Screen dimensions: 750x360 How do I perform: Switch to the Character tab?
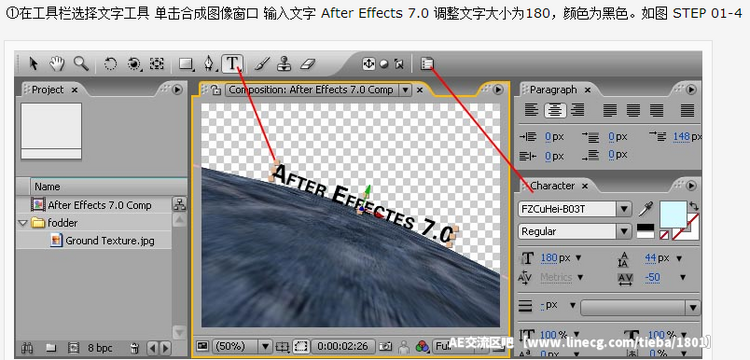click(552, 185)
